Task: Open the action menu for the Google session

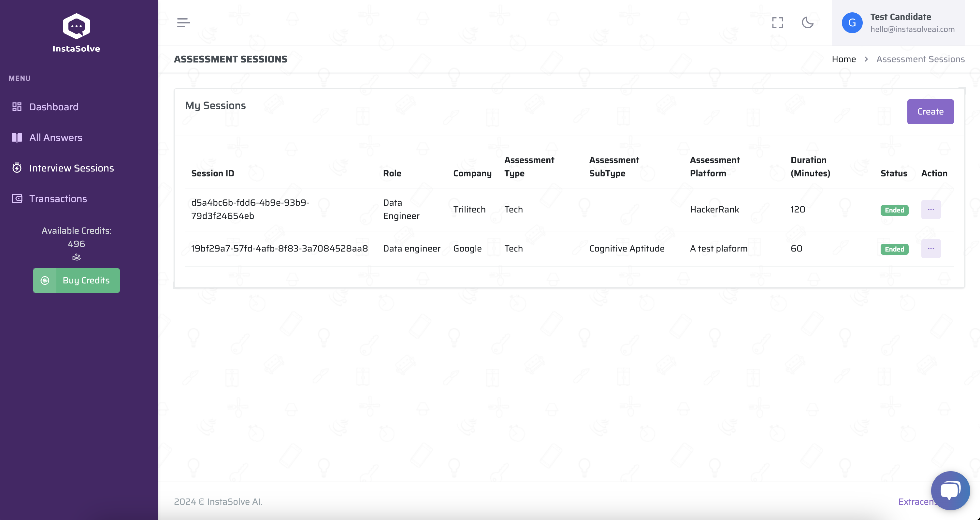Action: [x=930, y=249]
